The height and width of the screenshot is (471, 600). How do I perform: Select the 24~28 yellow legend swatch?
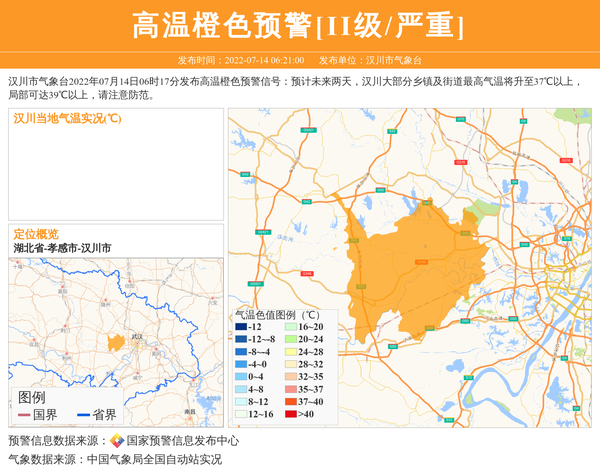[x=291, y=352]
